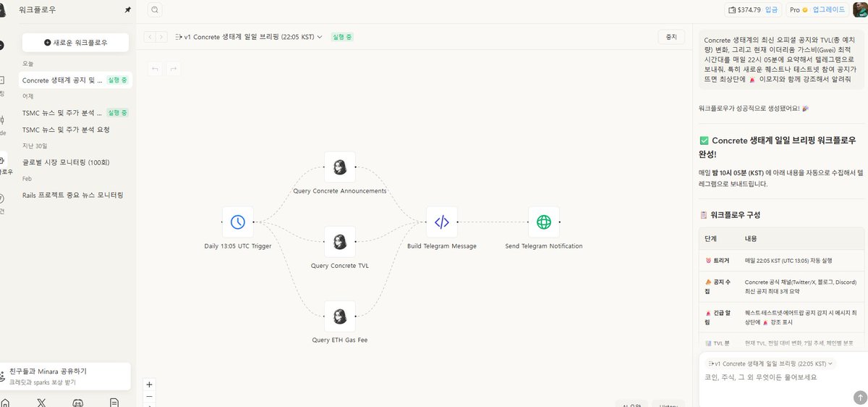This screenshot has height=407, width=868.
Task: Click the 긴급 알림 row in the workflow table
Action: (782, 317)
